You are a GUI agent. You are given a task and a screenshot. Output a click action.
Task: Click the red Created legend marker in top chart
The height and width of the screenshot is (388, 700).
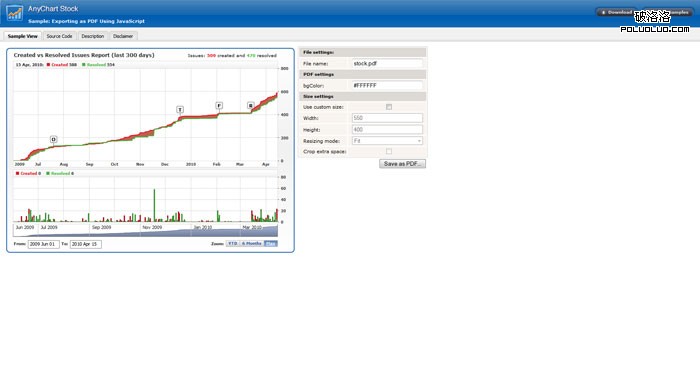[48, 65]
